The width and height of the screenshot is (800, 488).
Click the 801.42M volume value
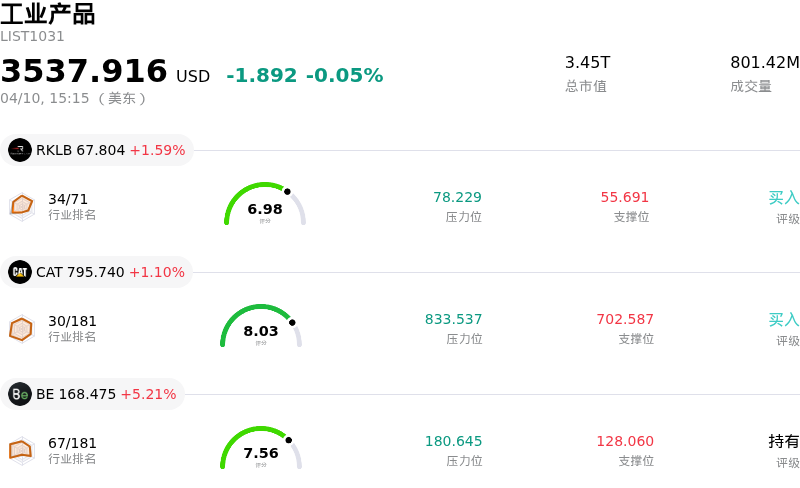point(764,62)
